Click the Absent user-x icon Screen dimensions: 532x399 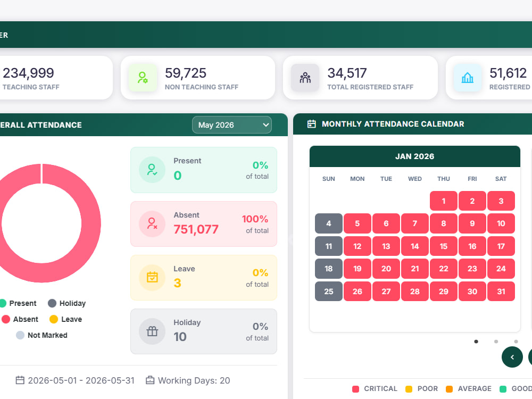152,223
